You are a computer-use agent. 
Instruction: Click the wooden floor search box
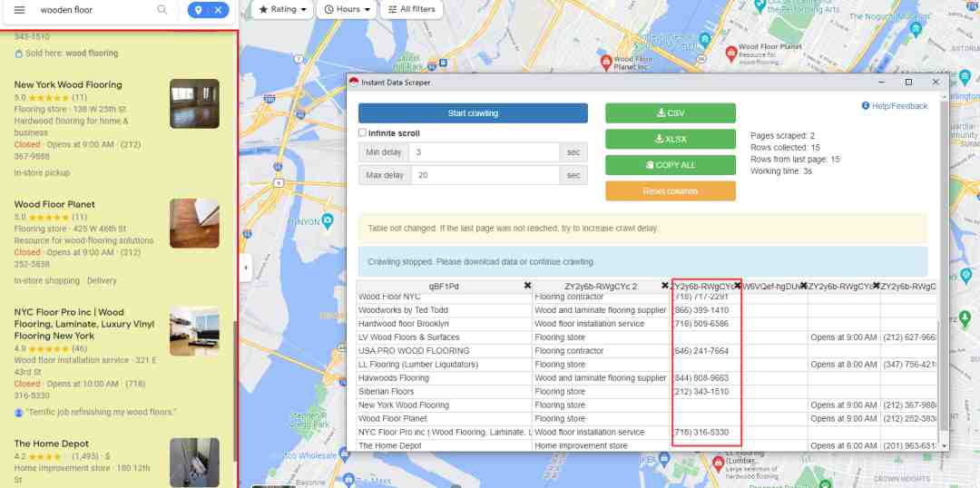(93, 10)
